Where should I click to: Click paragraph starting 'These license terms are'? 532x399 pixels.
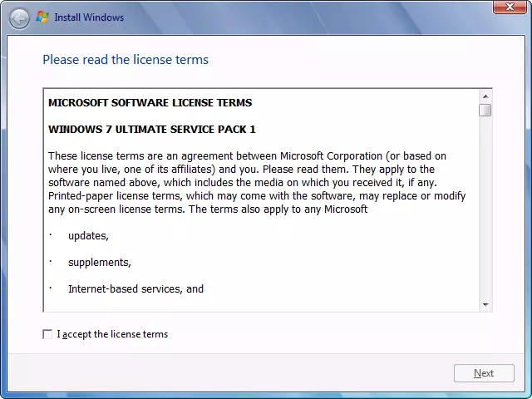257,183
